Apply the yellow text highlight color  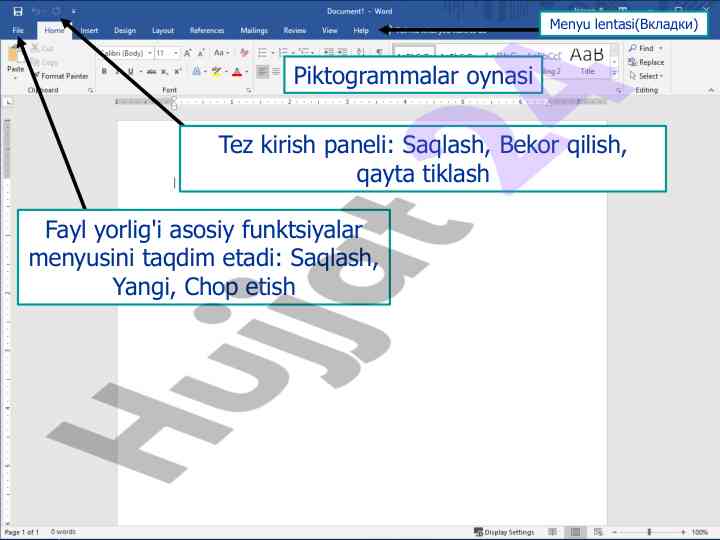pos(216,72)
